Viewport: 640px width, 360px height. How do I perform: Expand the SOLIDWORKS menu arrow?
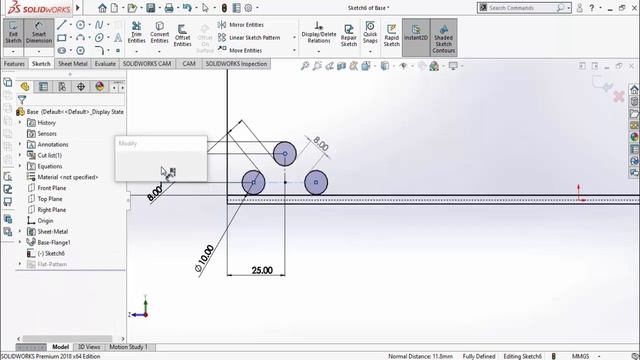[x=78, y=8]
